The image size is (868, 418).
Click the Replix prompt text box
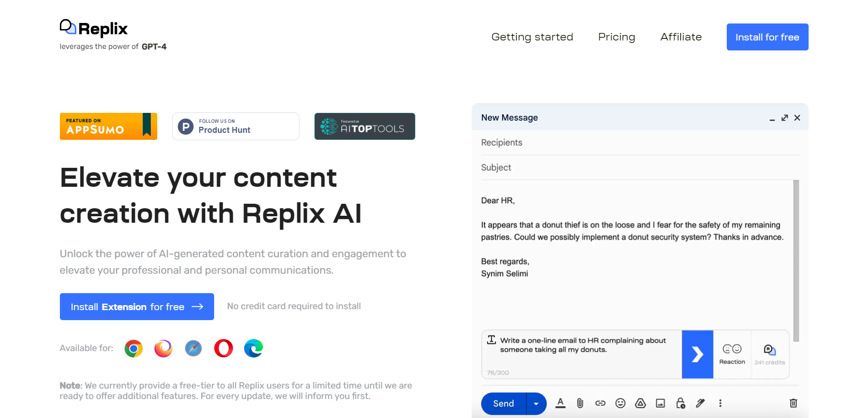pyautogui.click(x=582, y=354)
